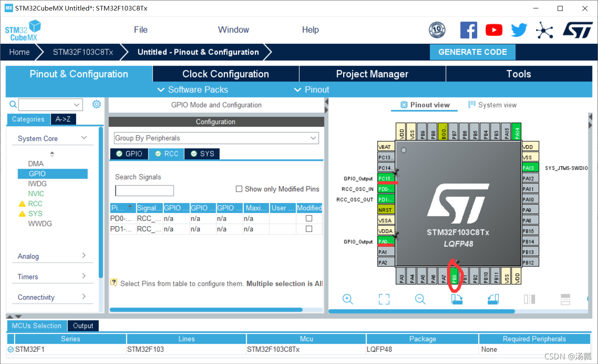Enable Show only Modified Pins checkbox
Screen dimensions: 598x364
(239, 189)
